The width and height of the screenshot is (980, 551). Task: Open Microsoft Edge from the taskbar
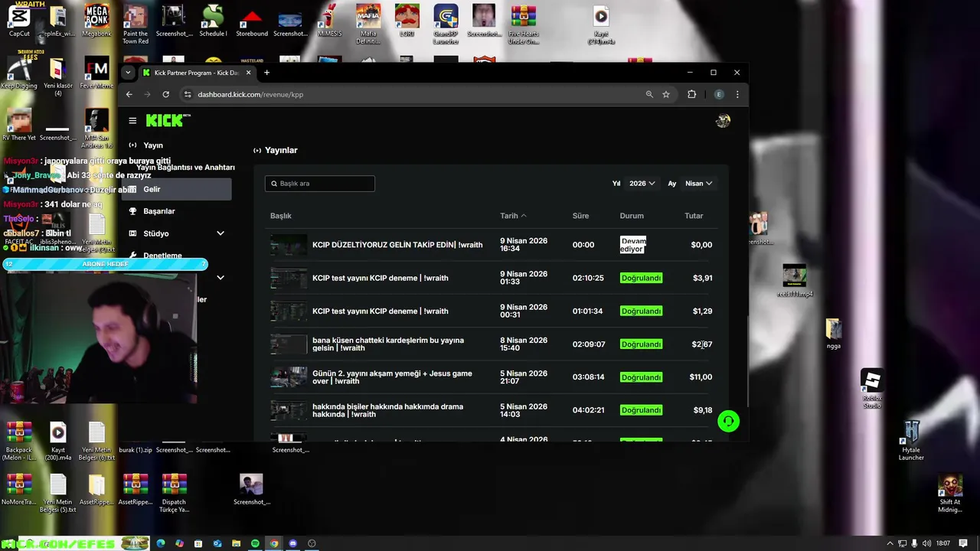pos(161,543)
